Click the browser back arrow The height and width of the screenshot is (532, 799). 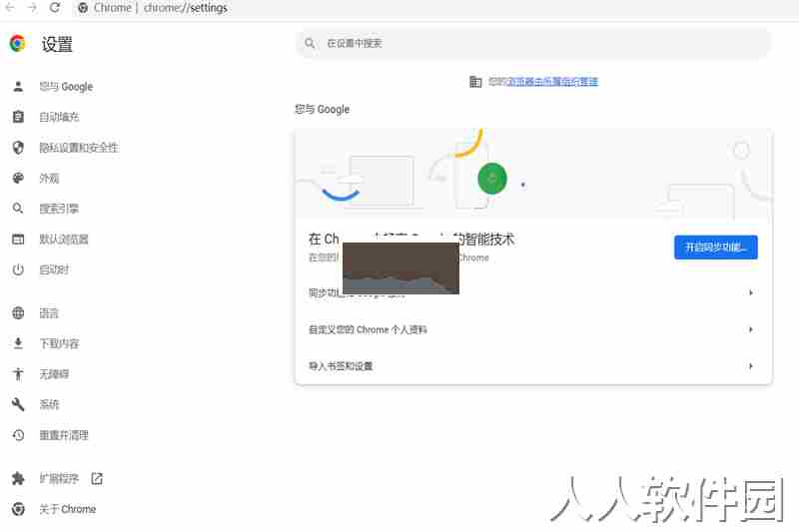tap(10, 8)
